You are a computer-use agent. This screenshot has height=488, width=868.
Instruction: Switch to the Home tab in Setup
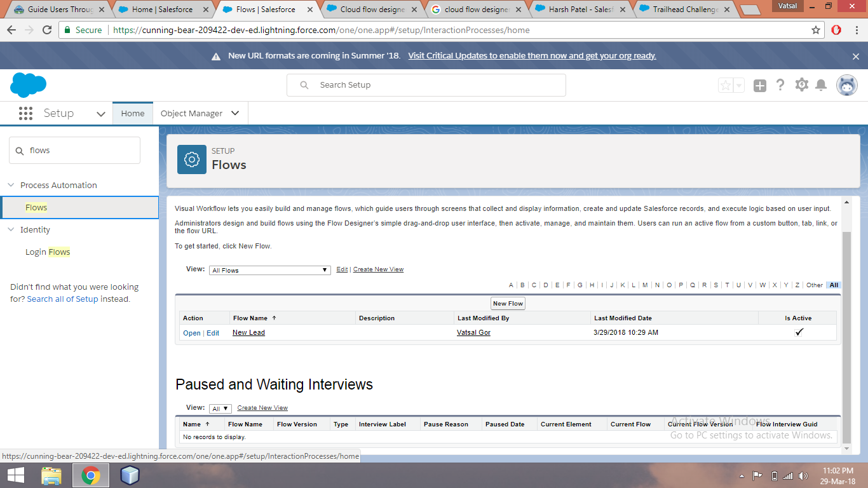tap(133, 113)
